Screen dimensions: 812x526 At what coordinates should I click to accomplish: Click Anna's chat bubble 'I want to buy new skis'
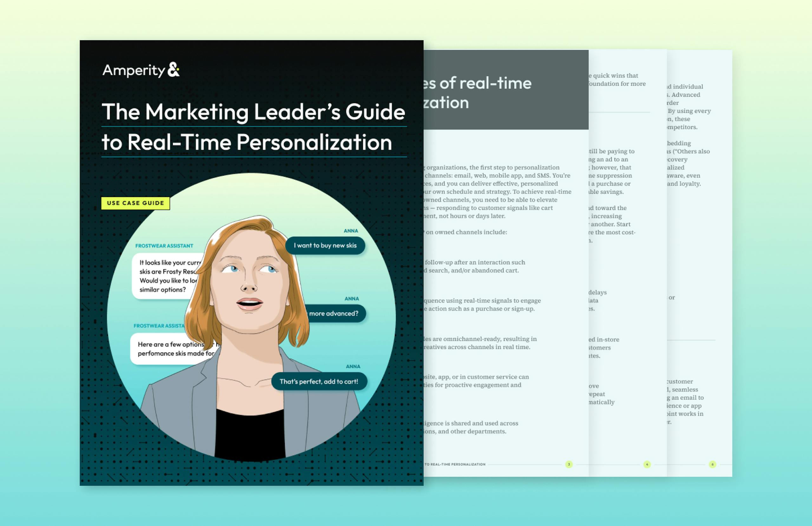[326, 245]
